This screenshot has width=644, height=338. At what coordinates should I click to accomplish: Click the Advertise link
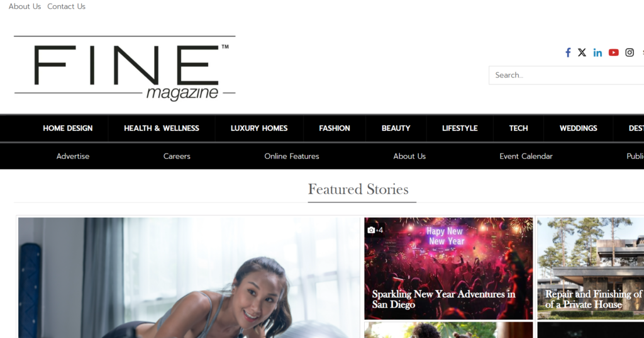click(x=73, y=156)
